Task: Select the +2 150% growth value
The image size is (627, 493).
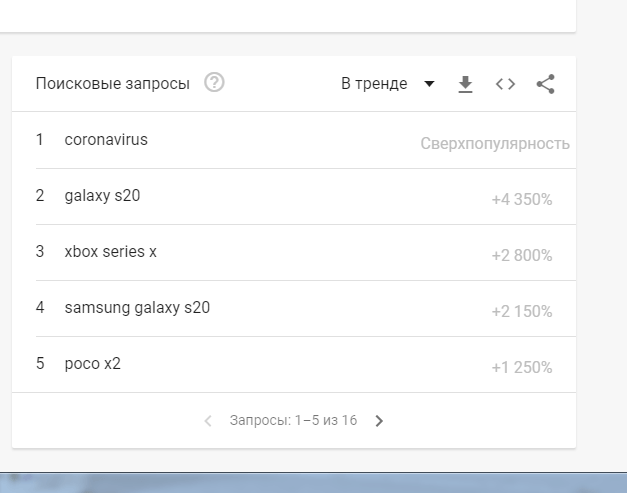Action: [x=521, y=312]
